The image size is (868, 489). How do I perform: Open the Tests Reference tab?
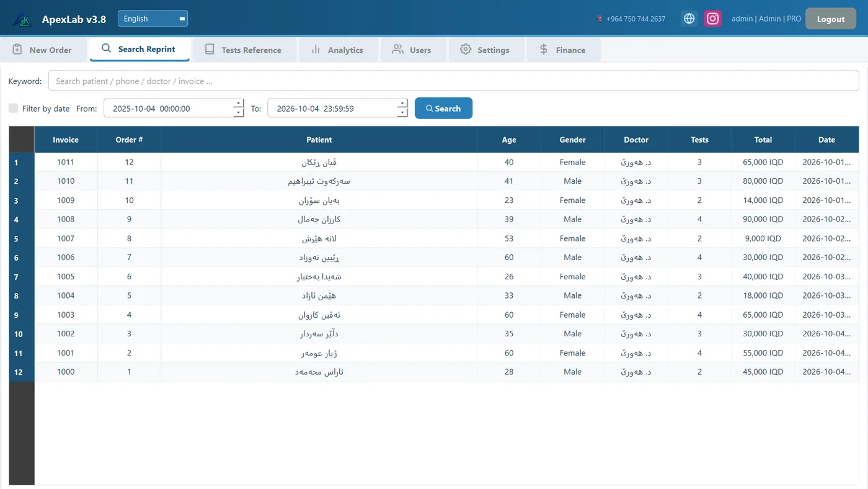[x=244, y=50]
